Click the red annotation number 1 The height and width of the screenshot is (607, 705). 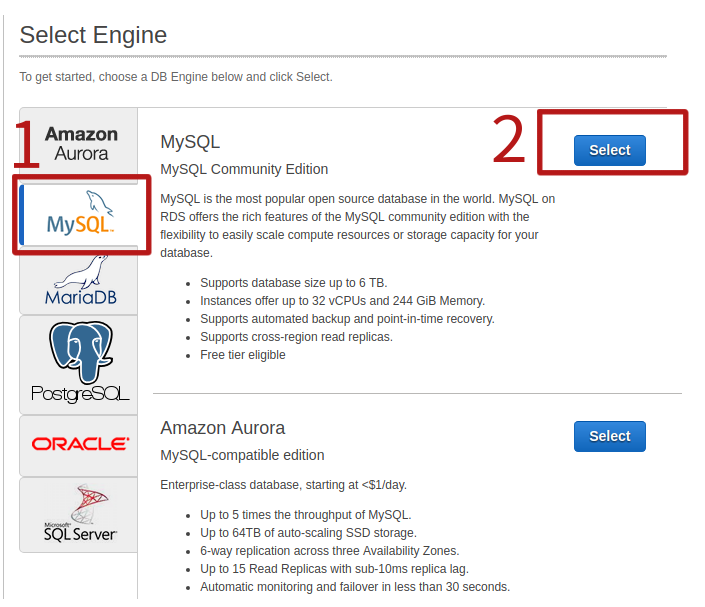pos(27,146)
